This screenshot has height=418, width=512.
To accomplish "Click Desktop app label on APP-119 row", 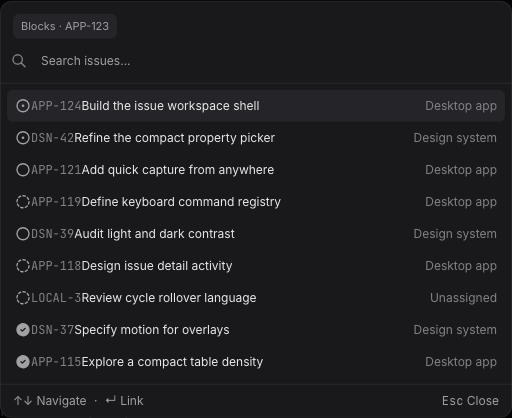I will [x=461, y=202].
